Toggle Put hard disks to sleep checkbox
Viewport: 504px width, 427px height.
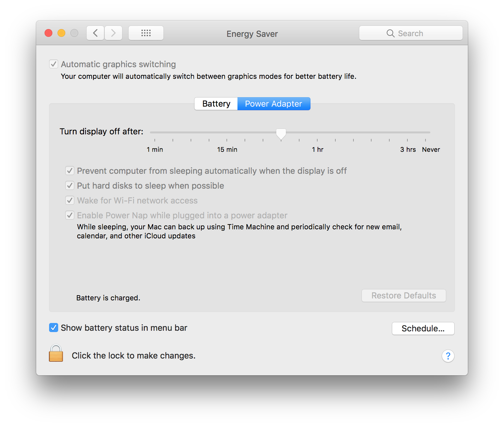click(70, 185)
